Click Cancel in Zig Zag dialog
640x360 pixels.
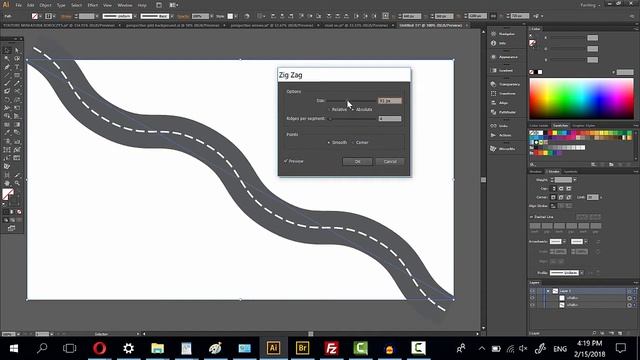pos(390,162)
